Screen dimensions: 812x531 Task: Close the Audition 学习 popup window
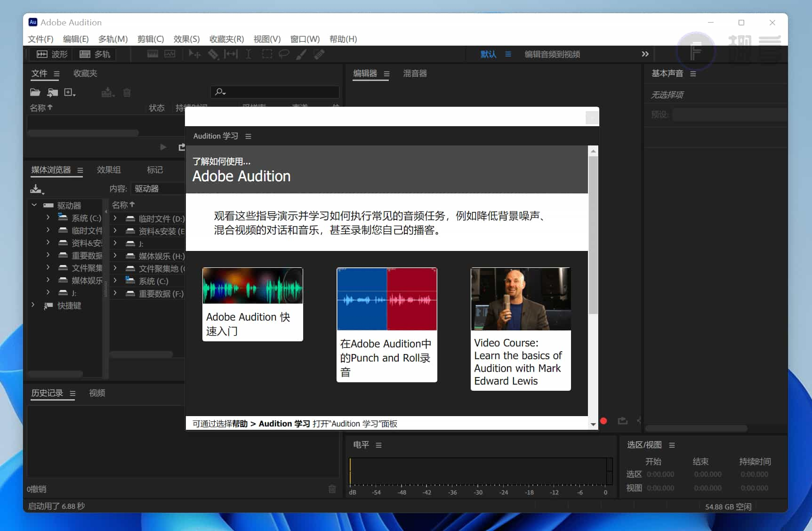pyautogui.click(x=592, y=117)
